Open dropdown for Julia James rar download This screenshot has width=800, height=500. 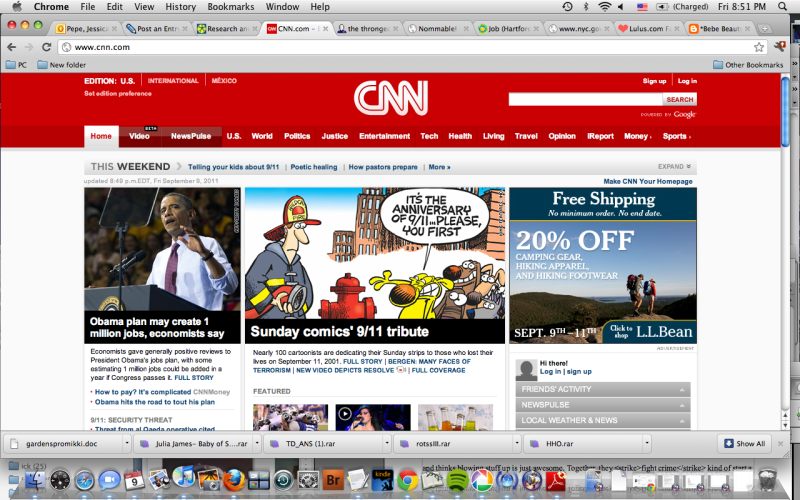click(257, 443)
